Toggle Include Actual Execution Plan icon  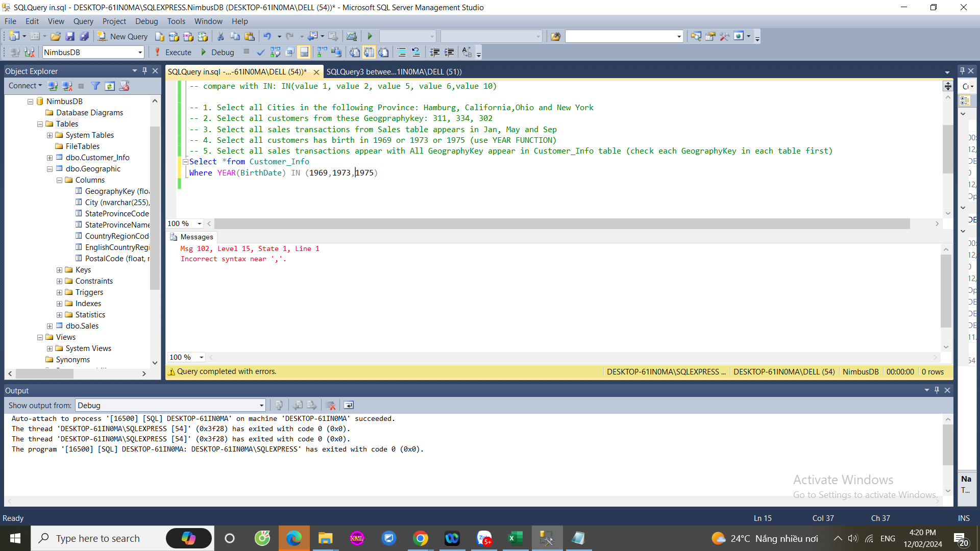[322, 52]
